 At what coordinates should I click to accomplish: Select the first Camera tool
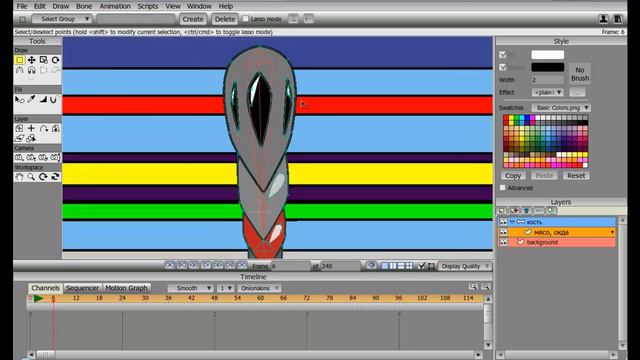click(x=19, y=158)
